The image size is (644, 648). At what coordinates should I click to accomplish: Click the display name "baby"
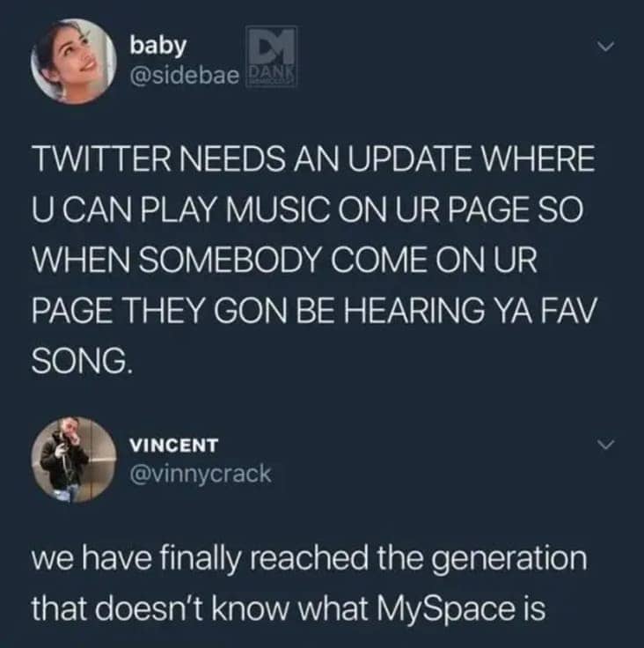click(x=157, y=45)
